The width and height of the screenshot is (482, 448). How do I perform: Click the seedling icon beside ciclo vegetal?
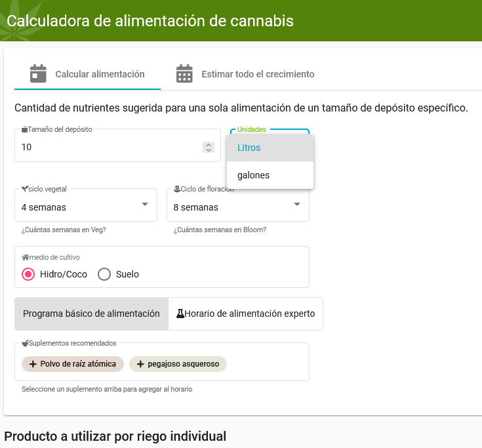pos(25,189)
